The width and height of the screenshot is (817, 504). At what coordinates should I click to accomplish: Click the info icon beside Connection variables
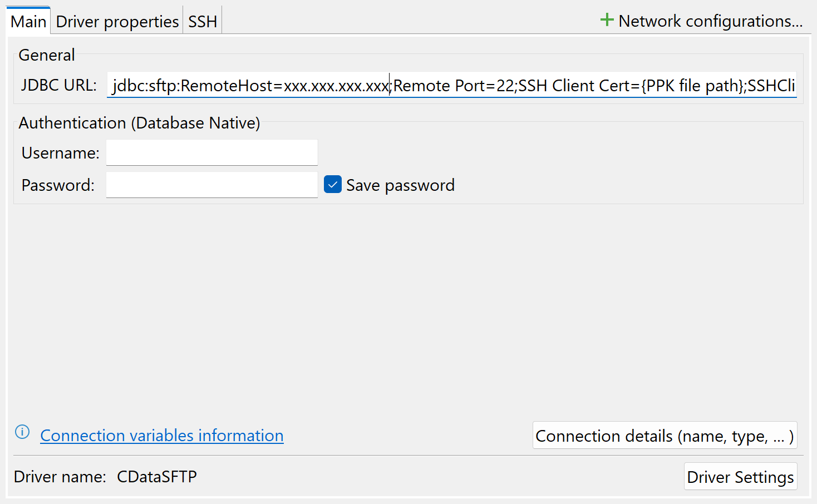pyautogui.click(x=22, y=432)
